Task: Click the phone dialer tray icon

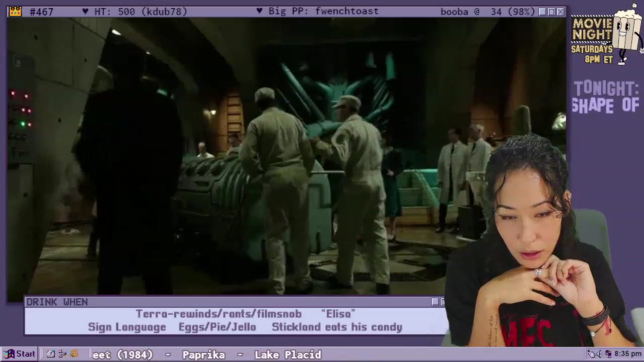Action: point(592,354)
